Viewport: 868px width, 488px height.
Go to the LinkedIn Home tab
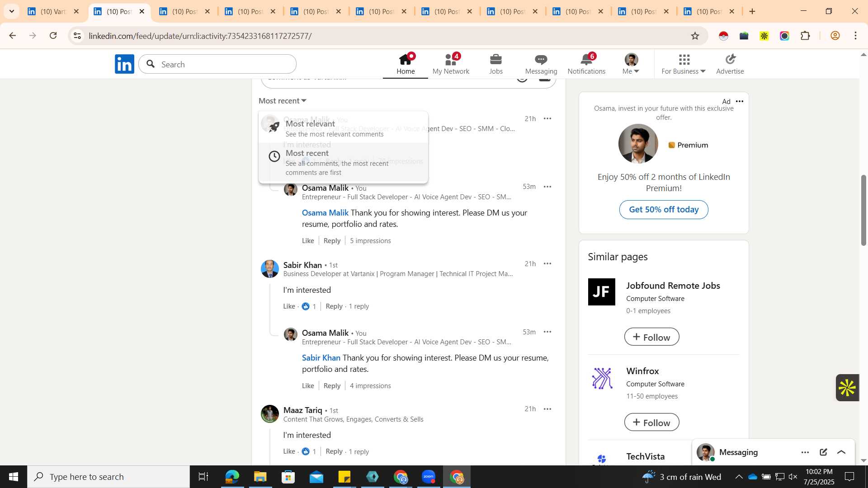[406, 64]
